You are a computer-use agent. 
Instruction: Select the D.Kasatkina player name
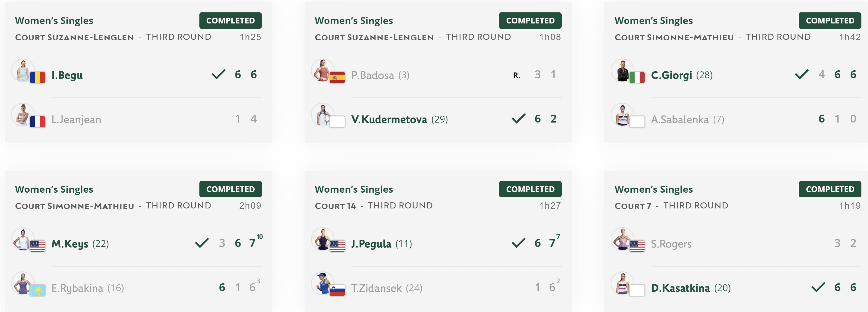pos(680,288)
